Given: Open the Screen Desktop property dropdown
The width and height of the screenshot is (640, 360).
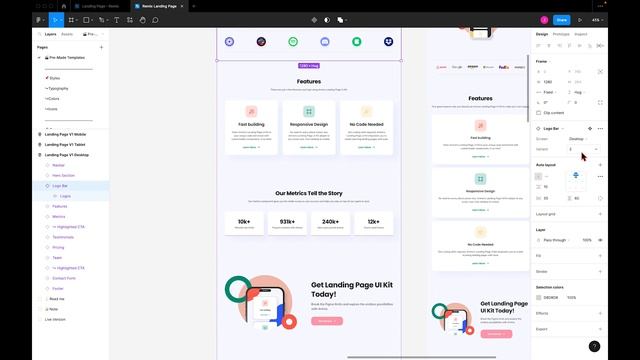Looking at the screenshot, I should pos(578,139).
